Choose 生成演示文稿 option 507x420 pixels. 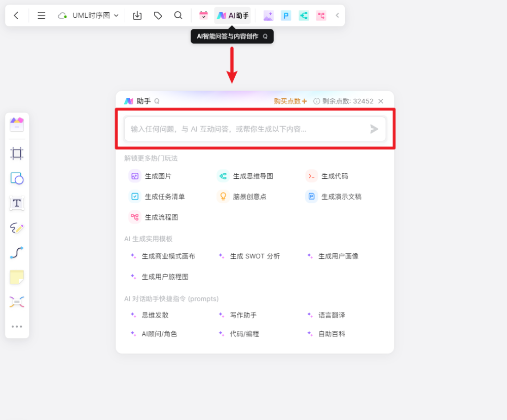(x=334, y=197)
